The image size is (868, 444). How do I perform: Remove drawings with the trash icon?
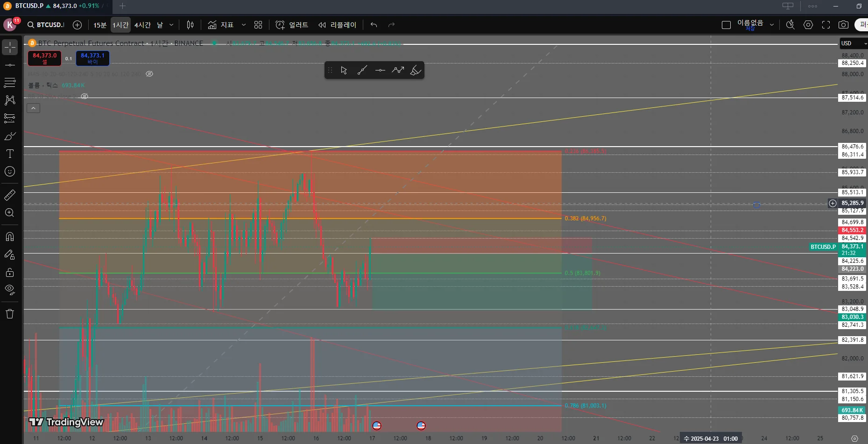[10, 313]
